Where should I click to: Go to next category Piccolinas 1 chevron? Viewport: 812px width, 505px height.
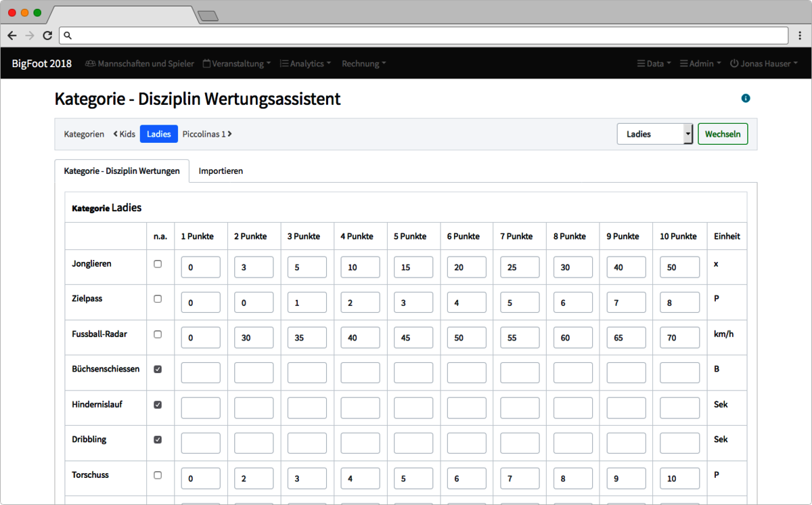[229, 134]
